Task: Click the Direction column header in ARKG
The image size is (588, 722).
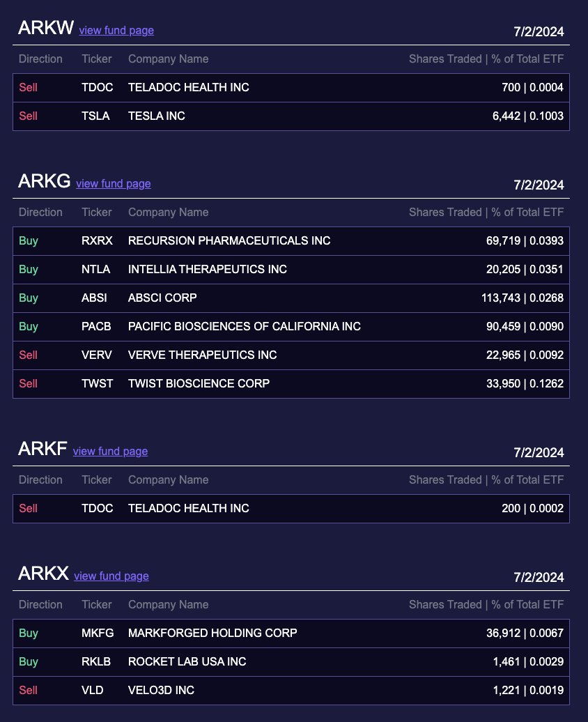Action: (x=40, y=212)
